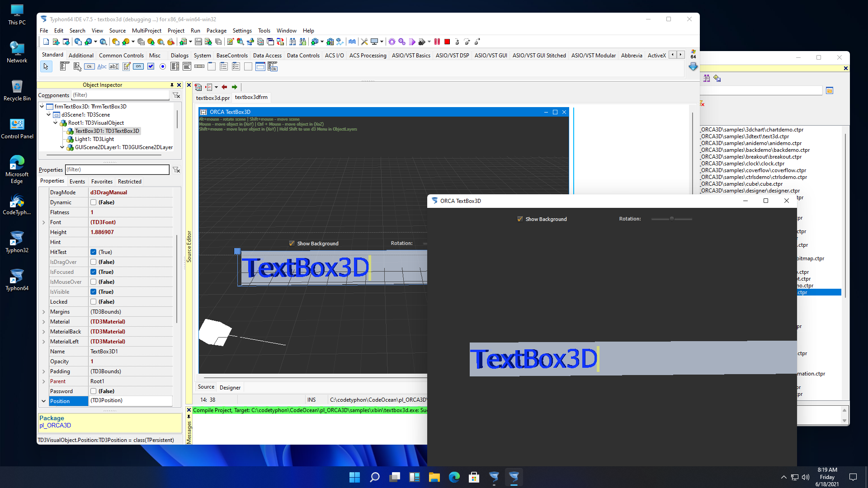Open the File menu
Image resolution: width=868 pixels, height=488 pixels.
click(44, 31)
